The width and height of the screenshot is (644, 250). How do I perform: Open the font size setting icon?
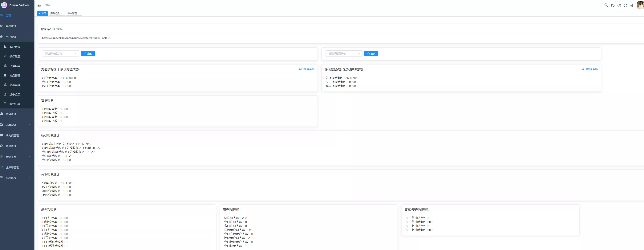pyautogui.click(x=632, y=5)
